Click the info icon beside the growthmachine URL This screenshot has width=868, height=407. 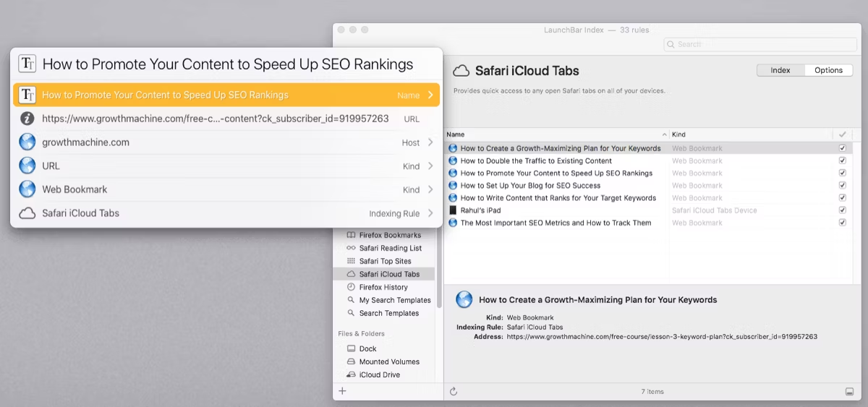coord(27,119)
